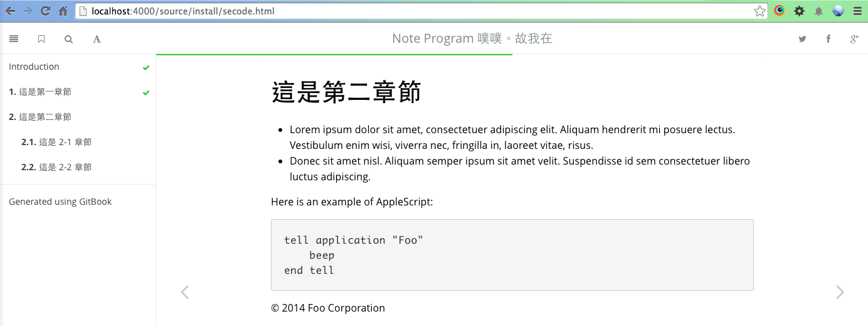The width and height of the screenshot is (868, 326).
Task: Go to the next page with right arrow
Action: (840, 292)
